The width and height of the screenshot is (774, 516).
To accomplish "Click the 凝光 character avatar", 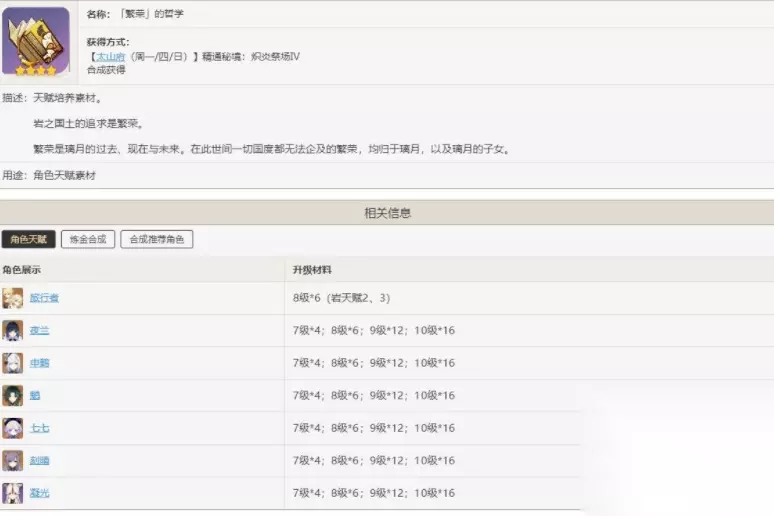I will click(12, 493).
